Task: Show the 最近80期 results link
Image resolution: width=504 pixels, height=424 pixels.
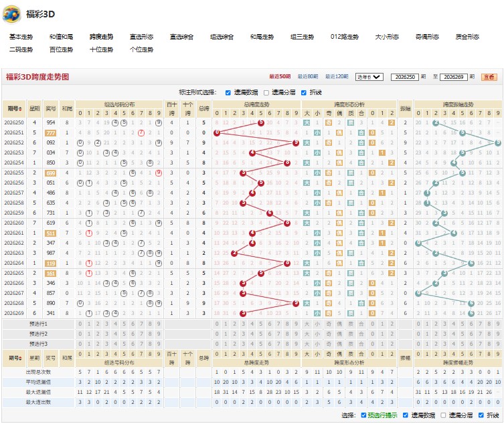Action: (x=308, y=76)
